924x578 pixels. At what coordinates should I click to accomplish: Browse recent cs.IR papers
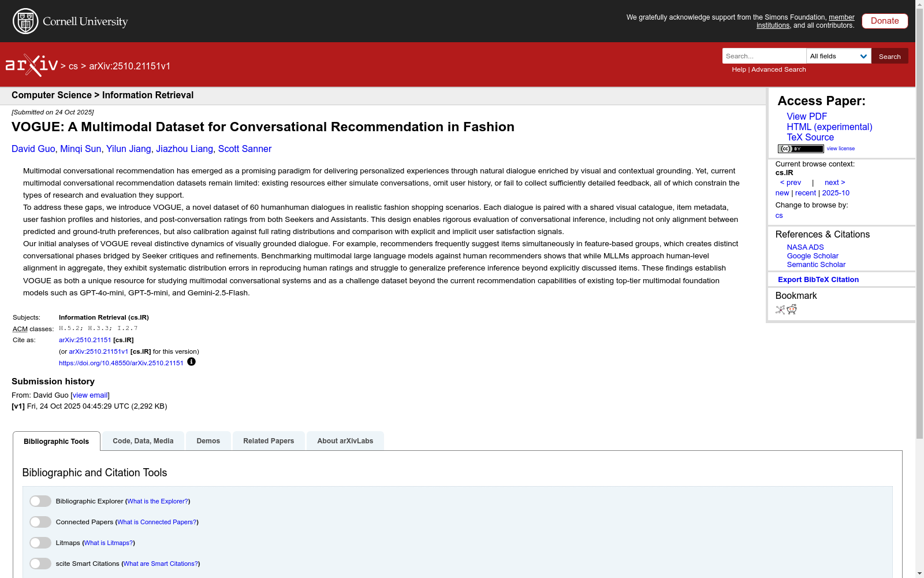[806, 192]
